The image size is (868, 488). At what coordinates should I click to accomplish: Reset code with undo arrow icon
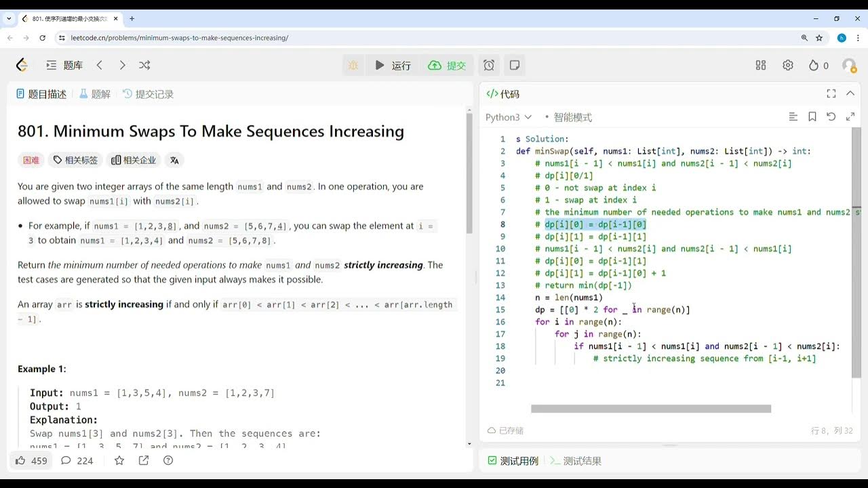coord(831,117)
